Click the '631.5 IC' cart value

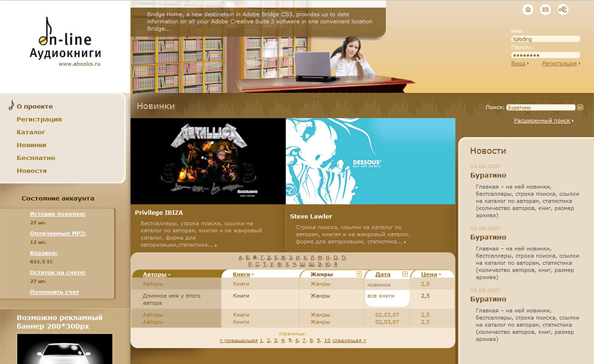(42, 262)
